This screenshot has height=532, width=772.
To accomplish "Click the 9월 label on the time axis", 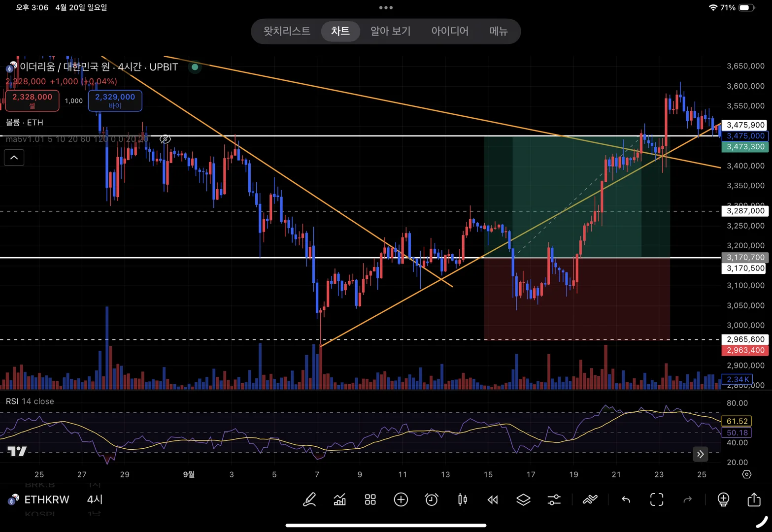I will coord(189,474).
